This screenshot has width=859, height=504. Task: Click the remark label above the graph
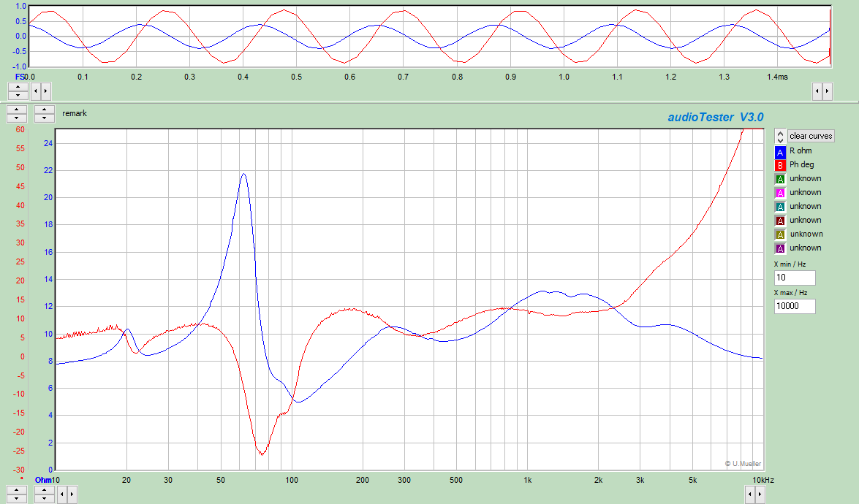pyautogui.click(x=75, y=114)
